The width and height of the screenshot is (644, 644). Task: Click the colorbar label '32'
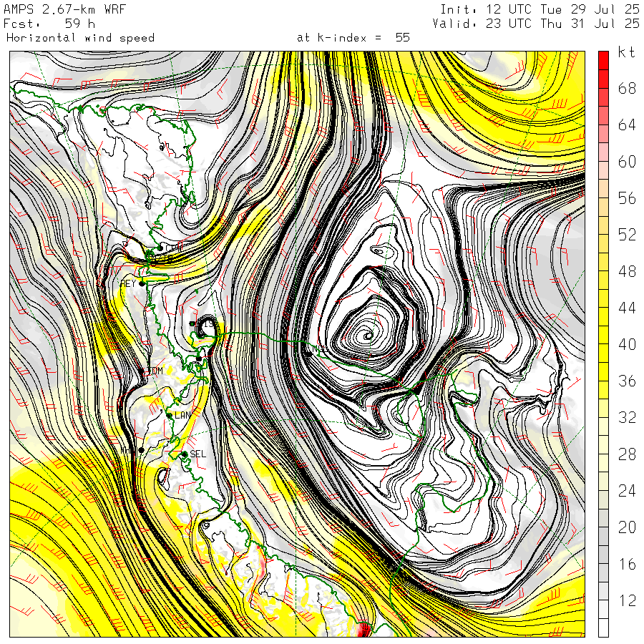coord(627,417)
